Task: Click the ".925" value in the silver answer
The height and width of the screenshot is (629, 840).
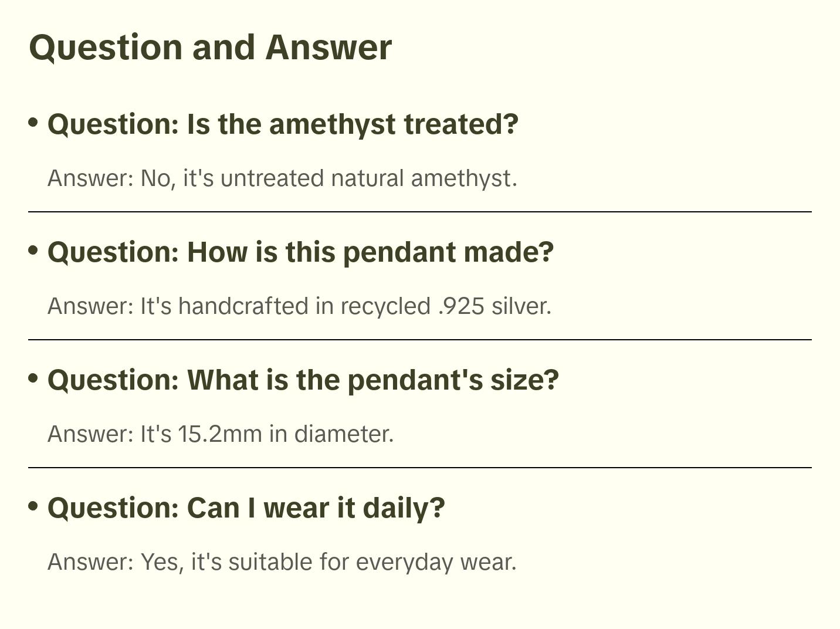Action: coord(461,306)
